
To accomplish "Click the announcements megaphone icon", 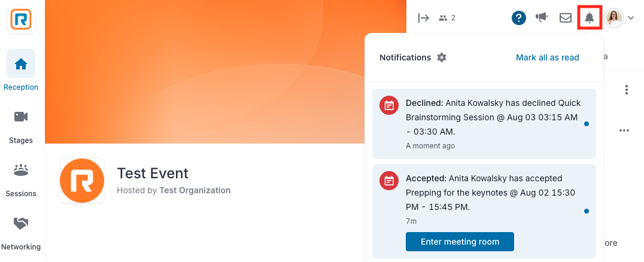I will point(542,17).
